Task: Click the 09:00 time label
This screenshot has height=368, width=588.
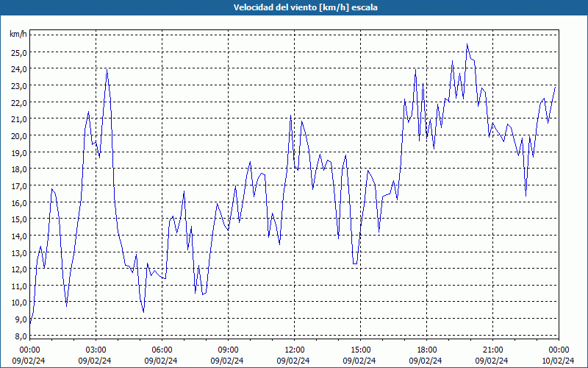Action: (228, 350)
